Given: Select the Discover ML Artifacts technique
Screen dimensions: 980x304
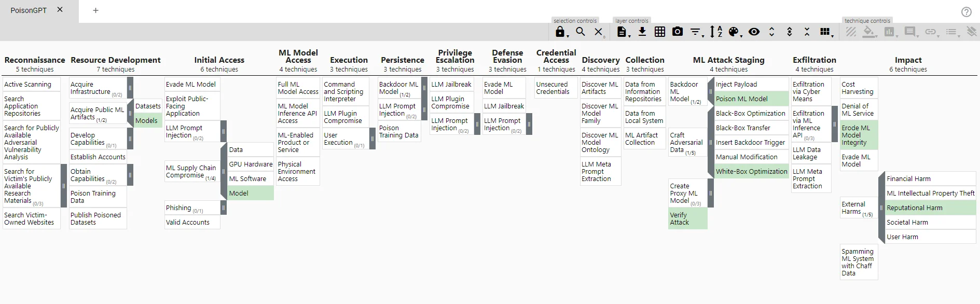Looking at the screenshot, I should pos(601,88).
